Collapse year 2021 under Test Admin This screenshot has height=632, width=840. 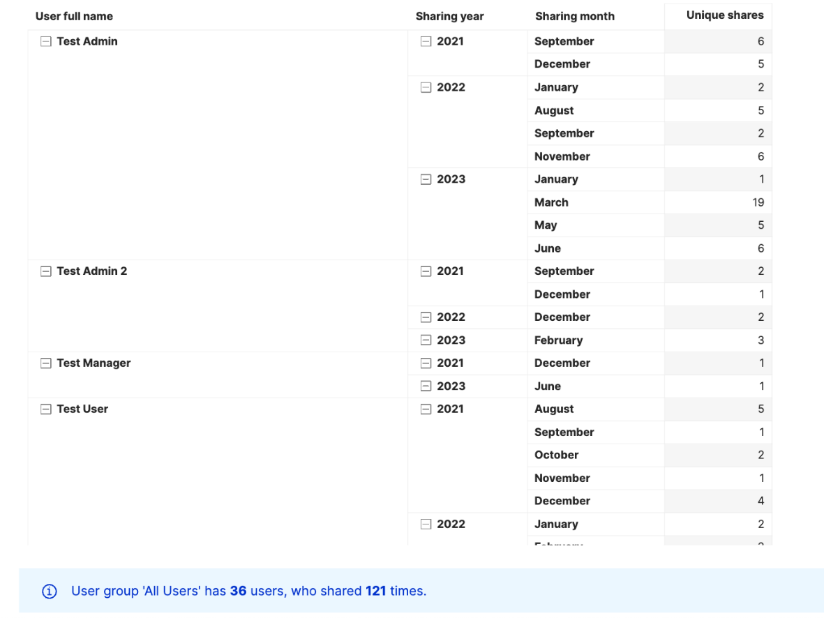(426, 42)
